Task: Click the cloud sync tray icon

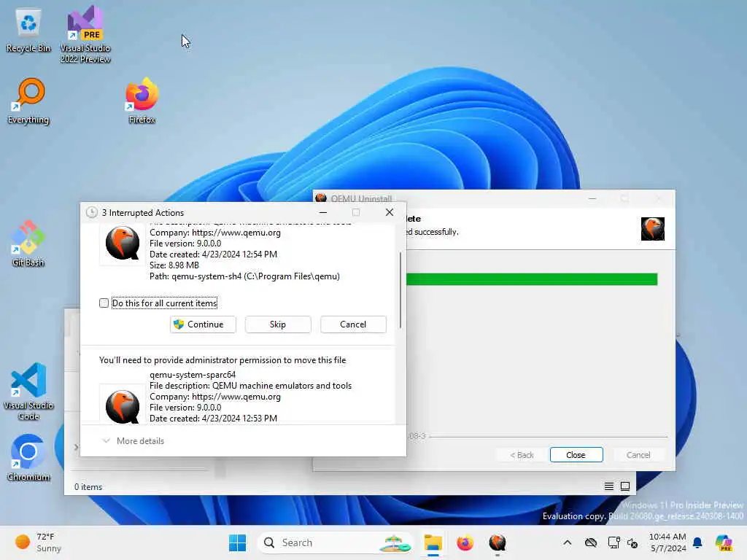Action: coord(591,542)
